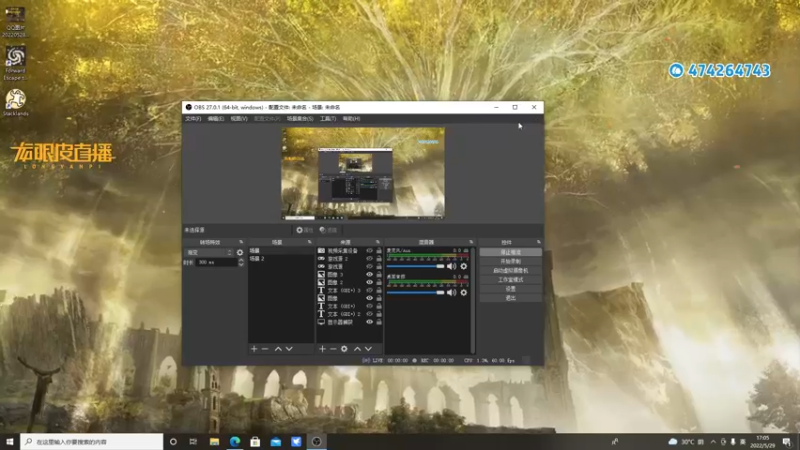
Task: Open the 视图(V) menu
Action: click(x=239, y=118)
